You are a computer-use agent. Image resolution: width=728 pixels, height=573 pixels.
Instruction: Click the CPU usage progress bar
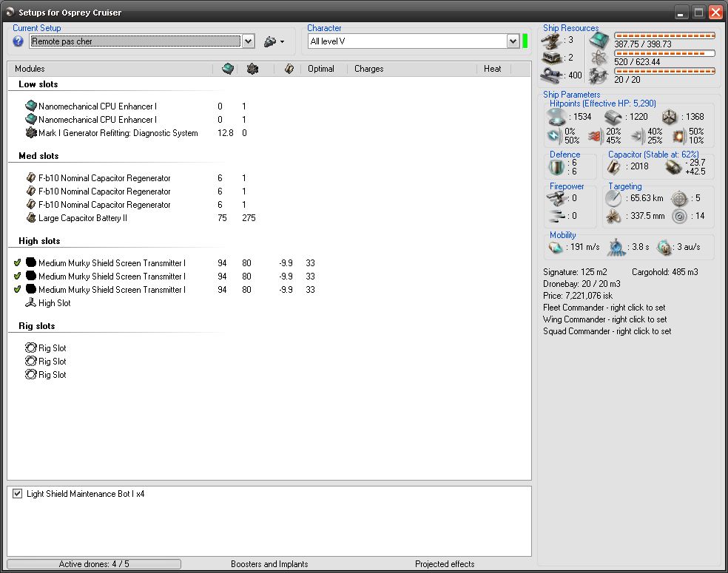[664, 35]
